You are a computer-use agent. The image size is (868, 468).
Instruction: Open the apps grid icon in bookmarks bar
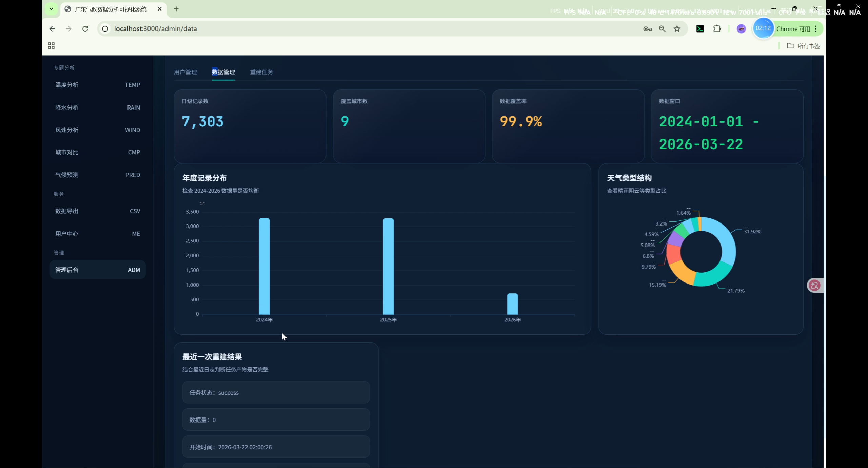tap(51, 46)
